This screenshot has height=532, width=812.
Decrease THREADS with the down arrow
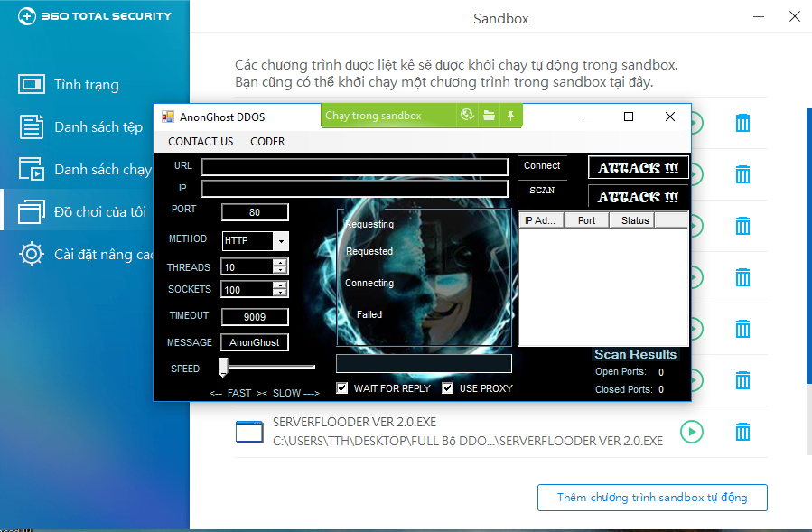pos(280,270)
